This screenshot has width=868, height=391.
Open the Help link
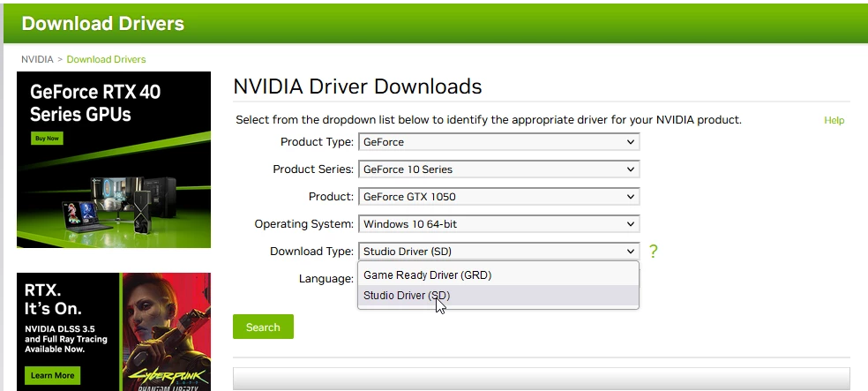(834, 120)
